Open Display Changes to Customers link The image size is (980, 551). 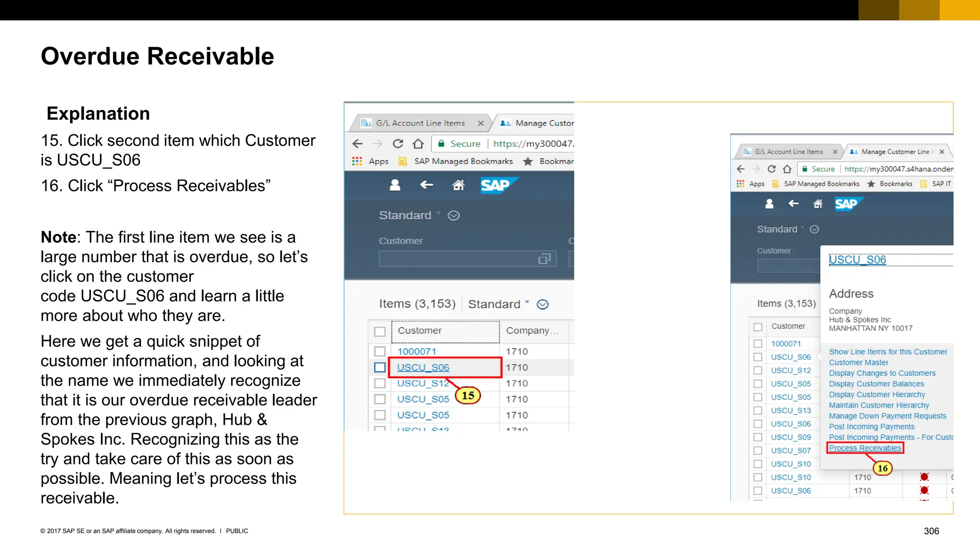click(882, 373)
